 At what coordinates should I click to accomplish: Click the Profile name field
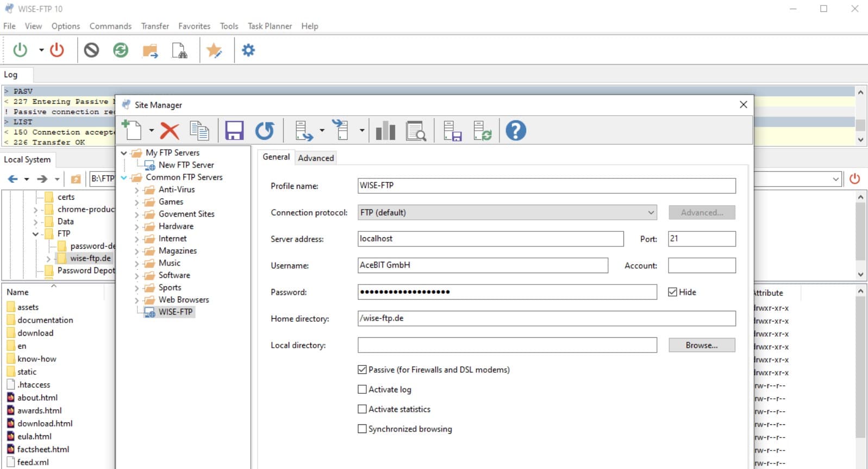[x=547, y=186]
